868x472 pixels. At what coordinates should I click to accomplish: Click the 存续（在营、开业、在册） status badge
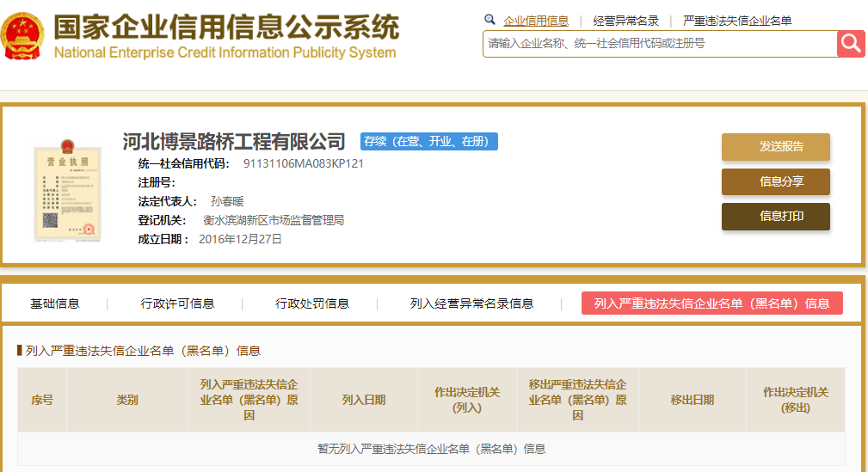[x=429, y=141]
